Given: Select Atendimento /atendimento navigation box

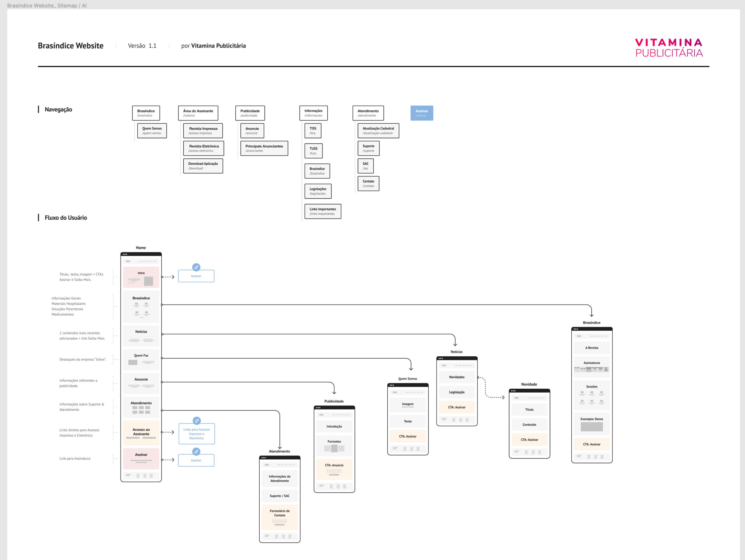Looking at the screenshot, I should (x=368, y=113).
